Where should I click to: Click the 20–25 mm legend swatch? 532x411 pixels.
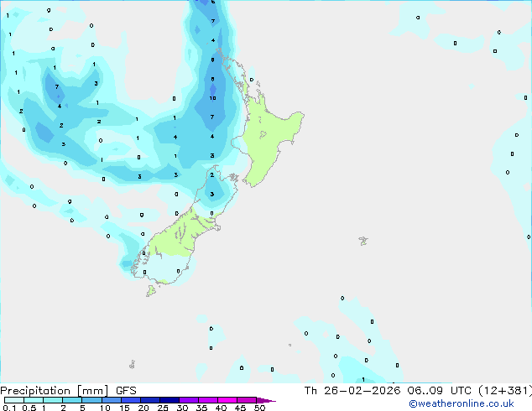pyautogui.click(x=149, y=400)
